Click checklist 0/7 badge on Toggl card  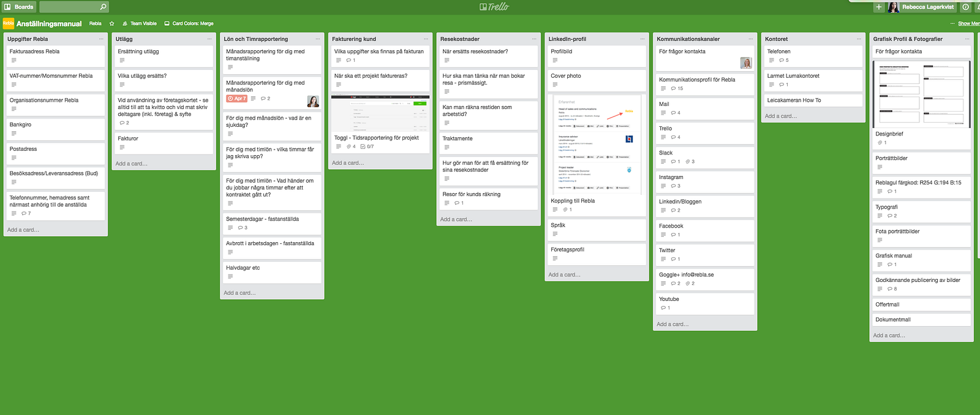(367, 147)
